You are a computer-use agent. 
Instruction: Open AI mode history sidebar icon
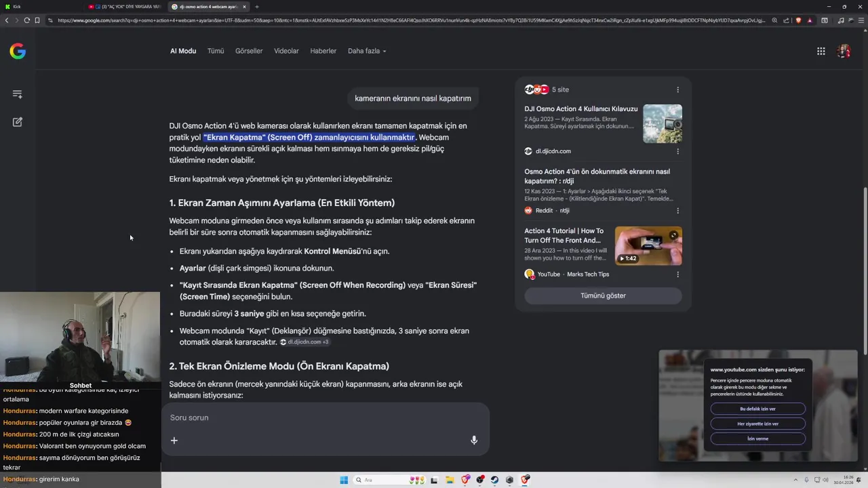coord(18,94)
